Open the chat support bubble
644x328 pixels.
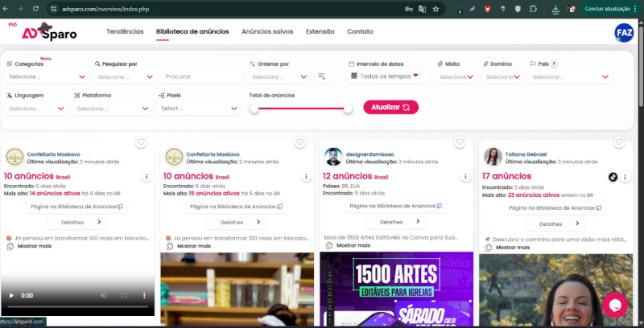click(615, 305)
